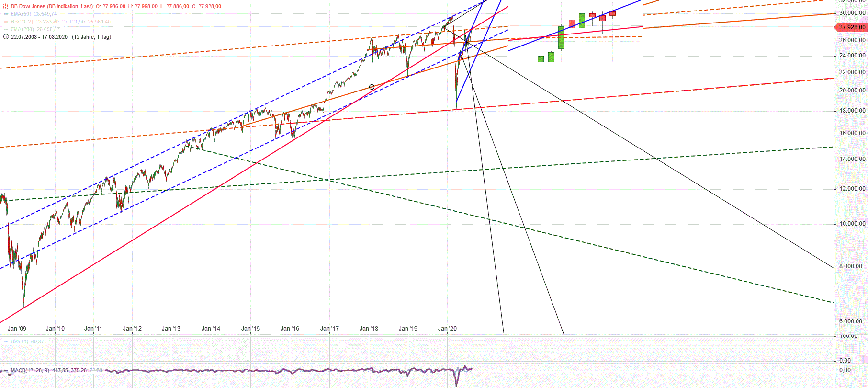Open the DB Dow Jones instrument title

52,6
